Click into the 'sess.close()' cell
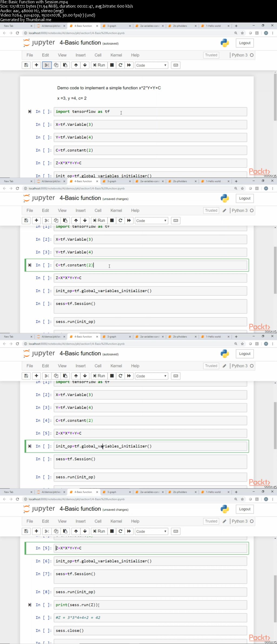 (150, 630)
